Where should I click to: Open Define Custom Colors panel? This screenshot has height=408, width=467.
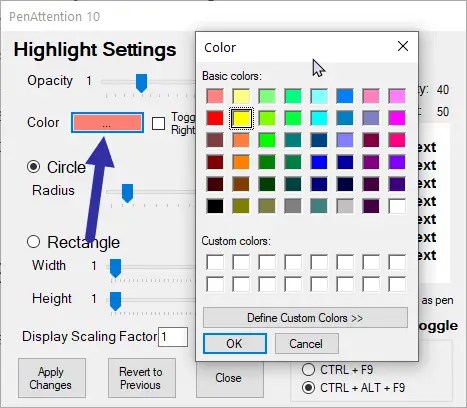[305, 318]
